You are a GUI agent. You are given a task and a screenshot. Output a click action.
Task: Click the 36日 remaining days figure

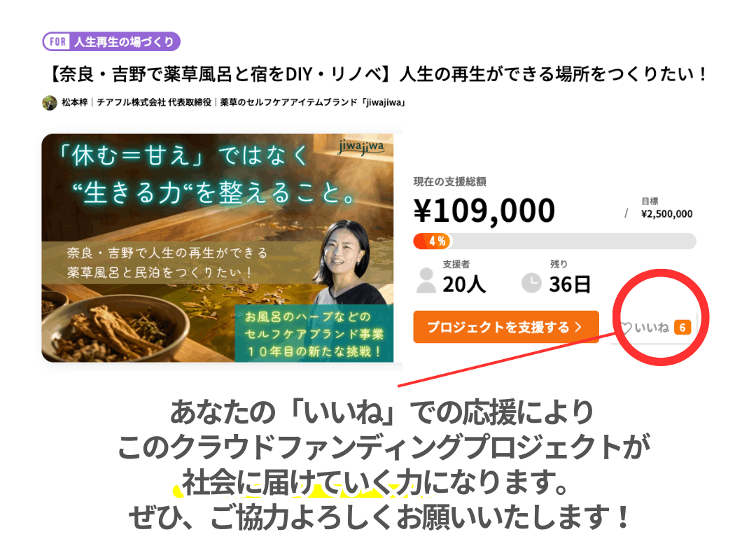(x=569, y=284)
